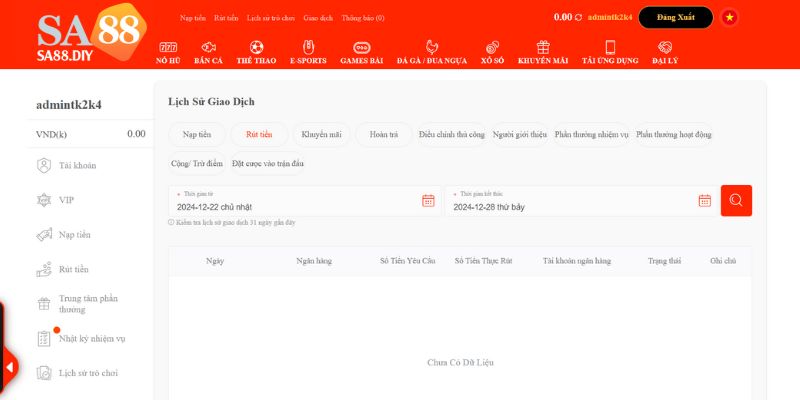This screenshot has height=400, width=800.
Task: Switch to the Hoàn trả filter tab
Action: point(384,134)
